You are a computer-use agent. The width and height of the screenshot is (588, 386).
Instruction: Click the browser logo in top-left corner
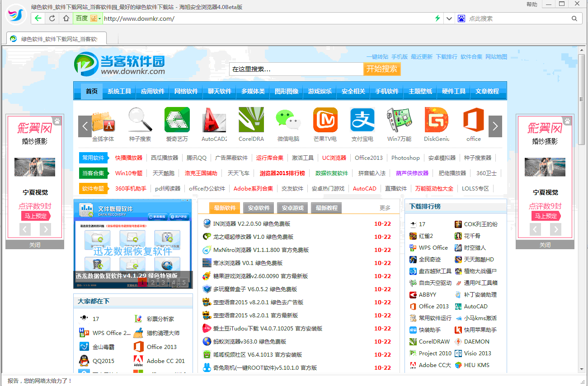click(x=16, y=15)
